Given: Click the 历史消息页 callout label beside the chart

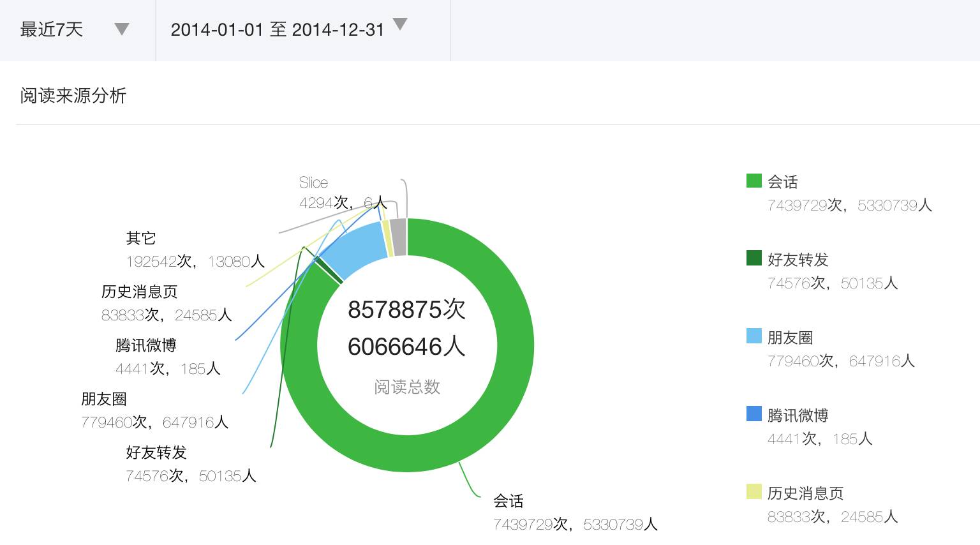Looking at the screenshot, I should 140,292.
